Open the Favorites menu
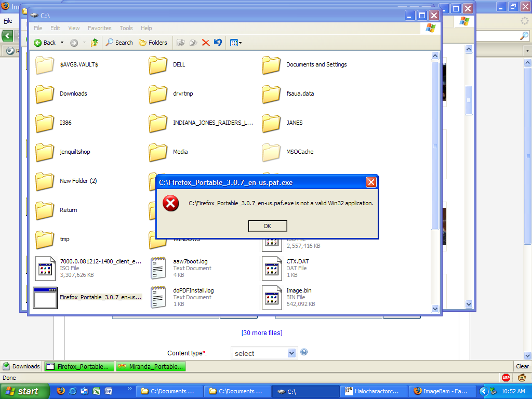 point(99,28)
